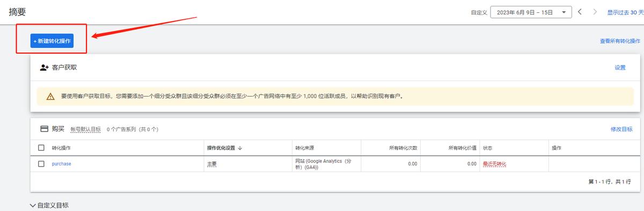644x211 pixels.
Task: Click 第 1 - 1 行，共 1 行 pagination text
Action: 610,182
